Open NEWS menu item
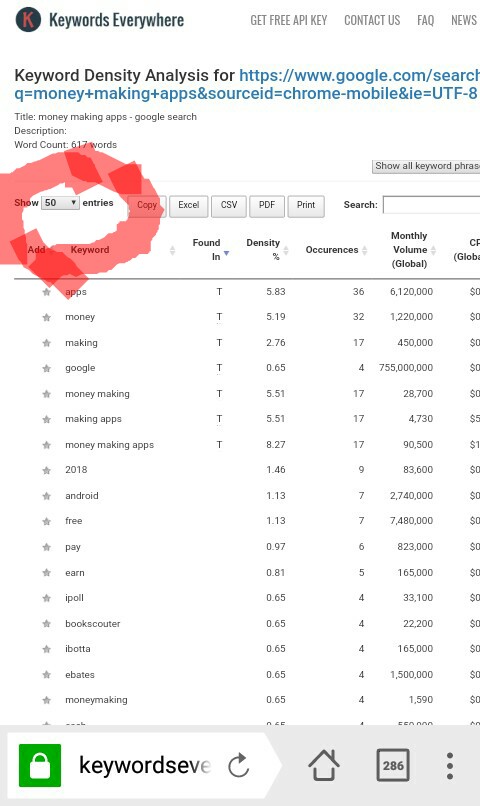The image size is (480, 806). [x=464, y=20]
